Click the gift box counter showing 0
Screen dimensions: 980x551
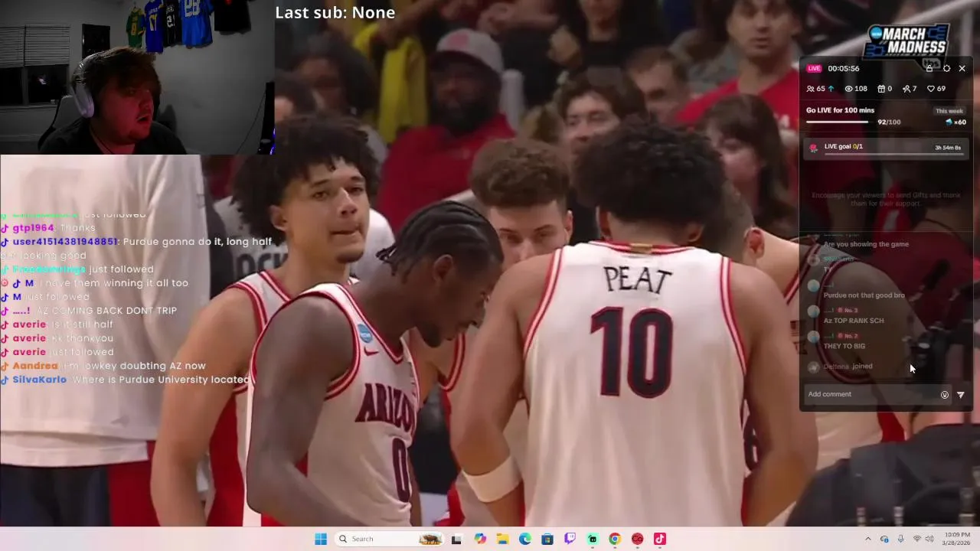click(x=884, y=89)
